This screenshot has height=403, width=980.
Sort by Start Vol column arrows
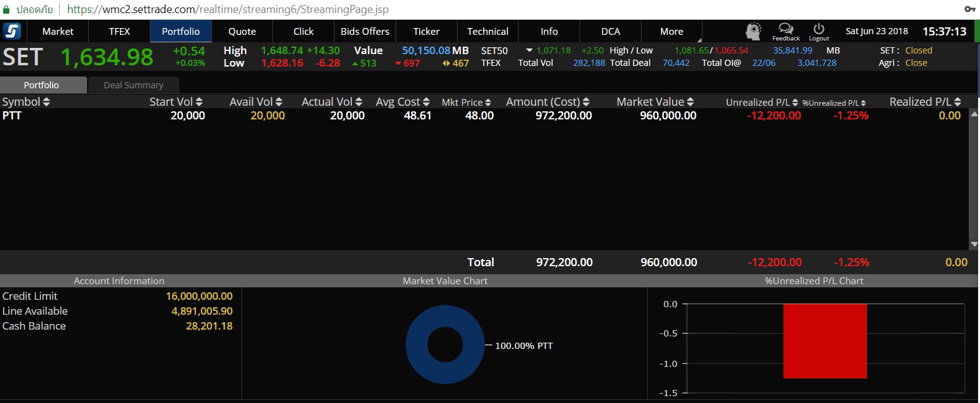(x=199, y=102)
